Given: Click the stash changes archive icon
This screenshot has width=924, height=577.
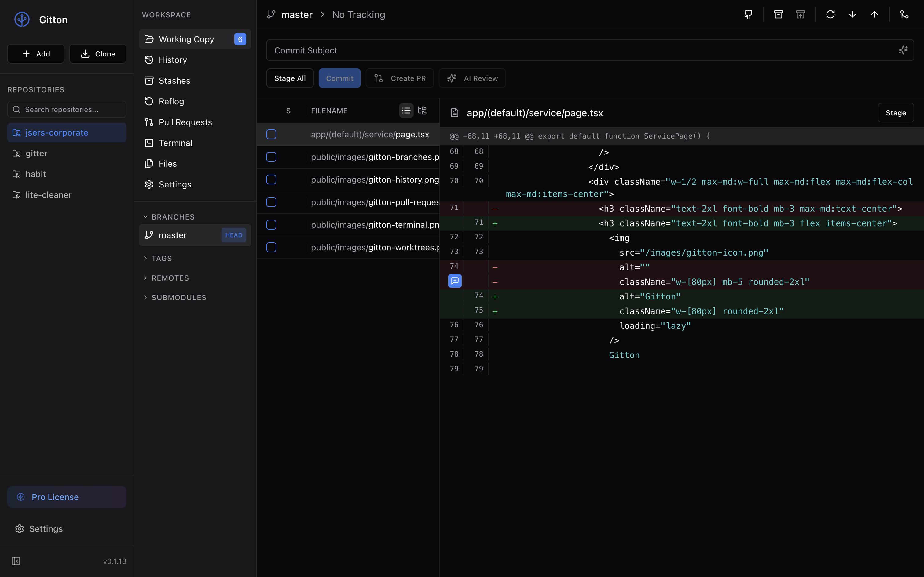Looking at the screenshot, I should click(778, 15).
